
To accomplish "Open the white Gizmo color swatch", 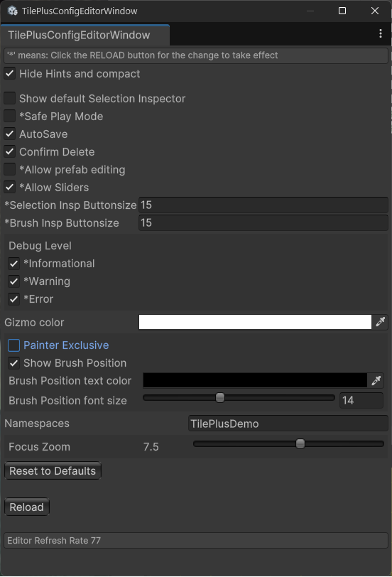I will click(255, 322).
